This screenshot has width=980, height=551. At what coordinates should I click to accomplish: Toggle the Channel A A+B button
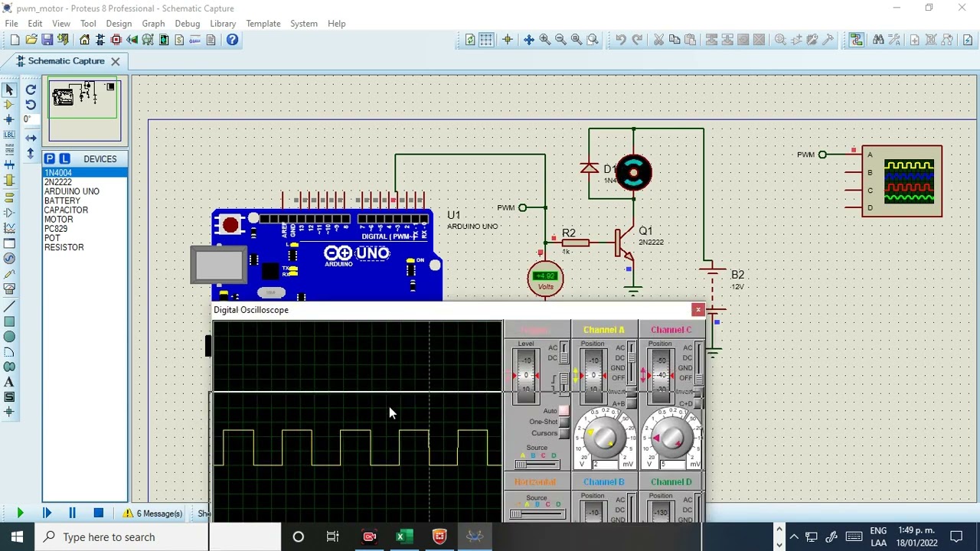631,403
